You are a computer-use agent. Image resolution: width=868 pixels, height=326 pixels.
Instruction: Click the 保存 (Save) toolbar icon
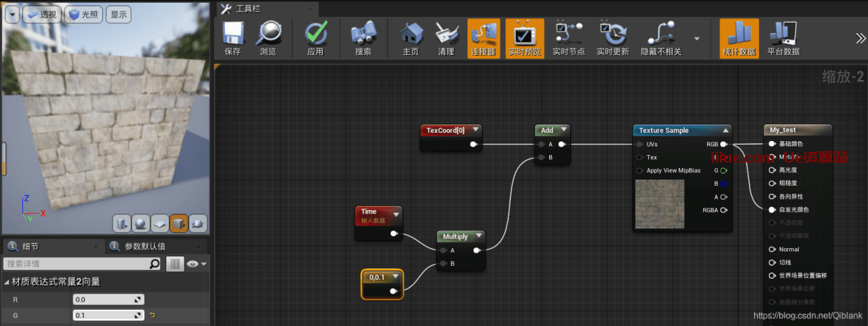coord(233,34)
